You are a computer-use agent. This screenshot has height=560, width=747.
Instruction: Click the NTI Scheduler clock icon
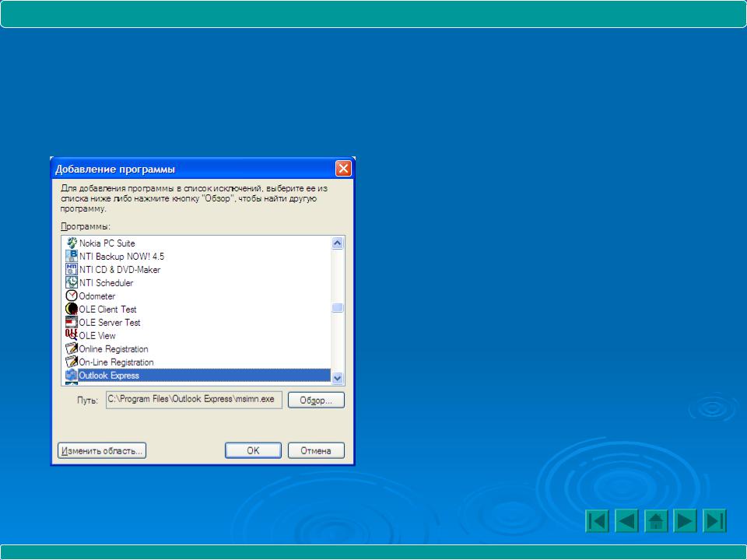point(72,282)
